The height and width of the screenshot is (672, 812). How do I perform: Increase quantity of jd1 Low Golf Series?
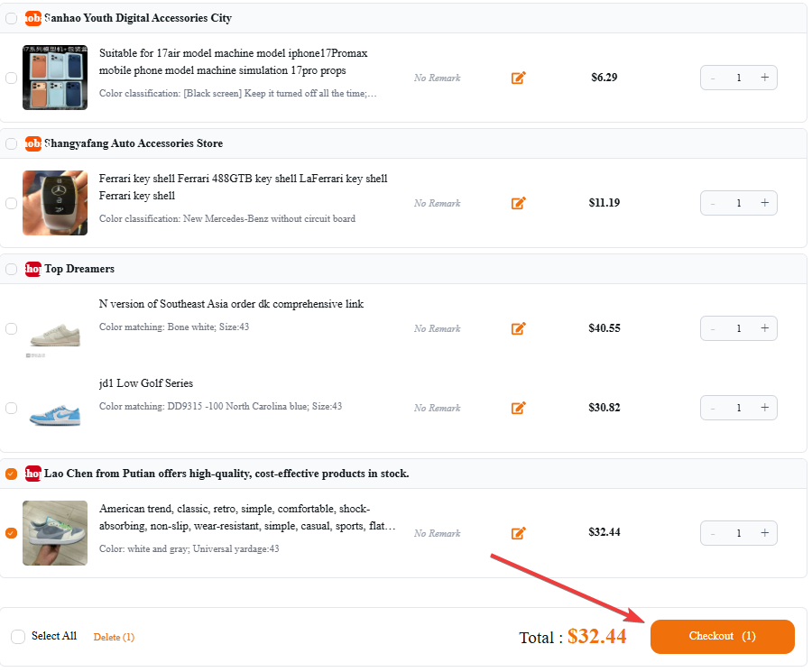tap(764, 408)
